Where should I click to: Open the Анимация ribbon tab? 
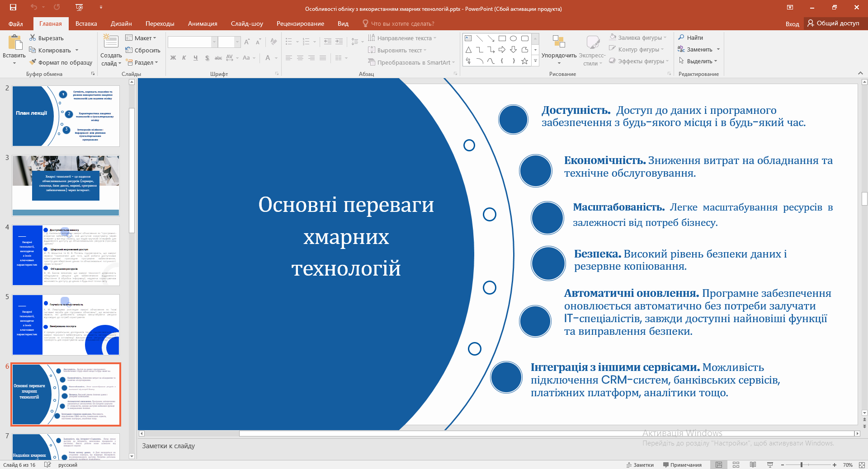203,23
